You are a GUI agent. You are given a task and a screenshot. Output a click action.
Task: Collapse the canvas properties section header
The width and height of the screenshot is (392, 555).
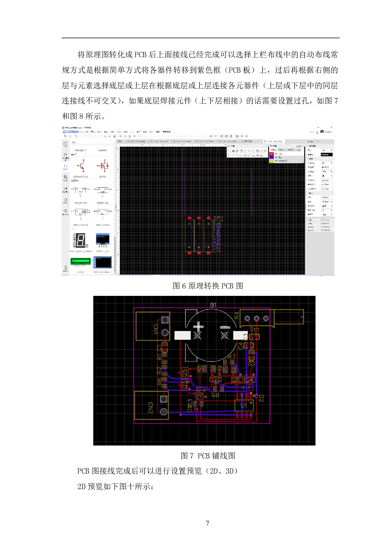click(x=320, y=146)
